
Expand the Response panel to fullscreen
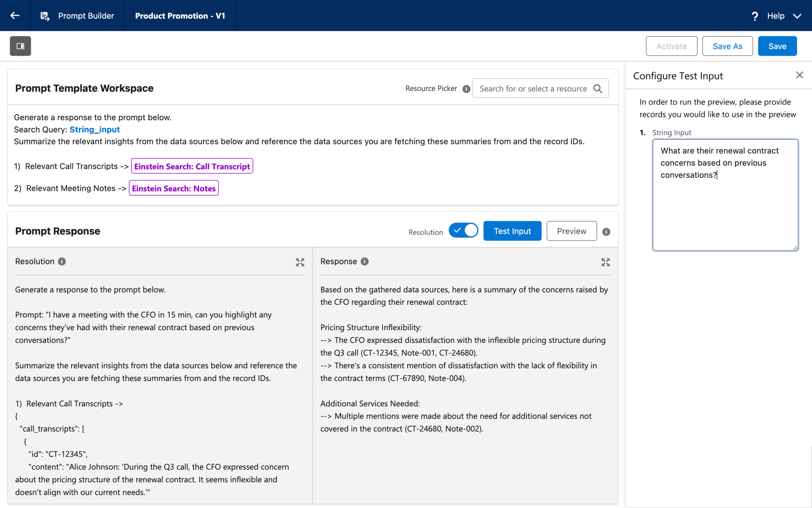pyautogui.click(x=605, y=262)
